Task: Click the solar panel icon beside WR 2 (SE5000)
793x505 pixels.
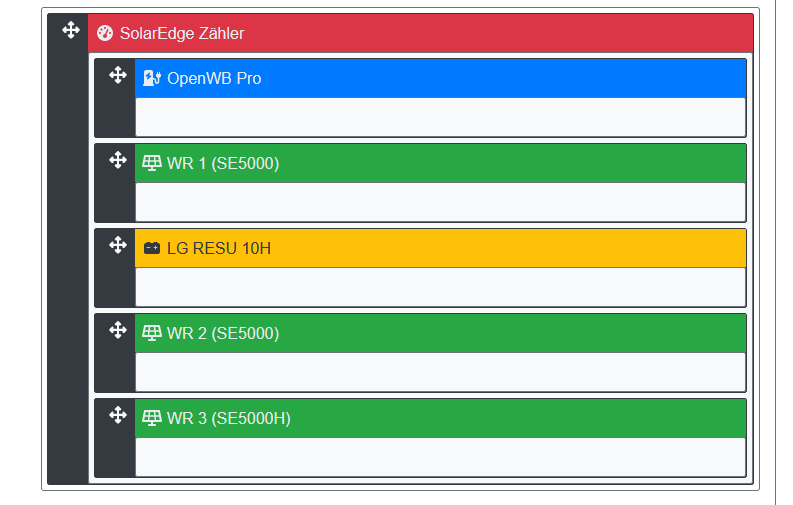Action: click(x=152, y=333)
